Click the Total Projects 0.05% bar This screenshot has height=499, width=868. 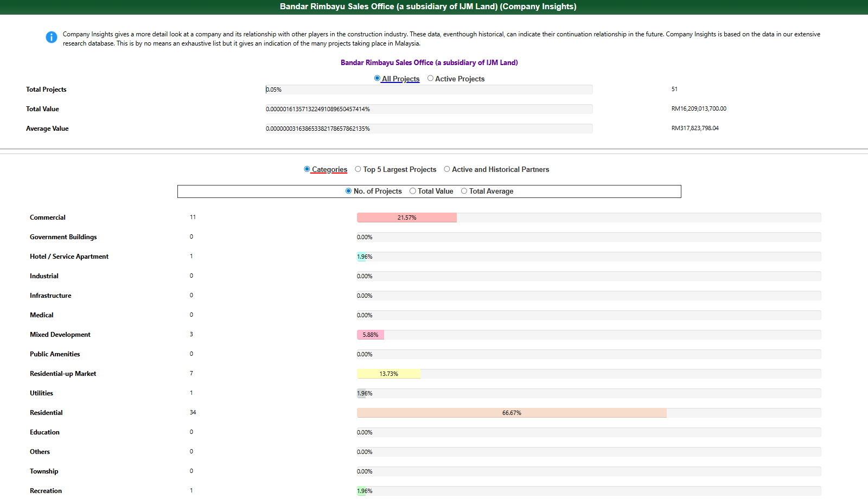tap(429, 89)
